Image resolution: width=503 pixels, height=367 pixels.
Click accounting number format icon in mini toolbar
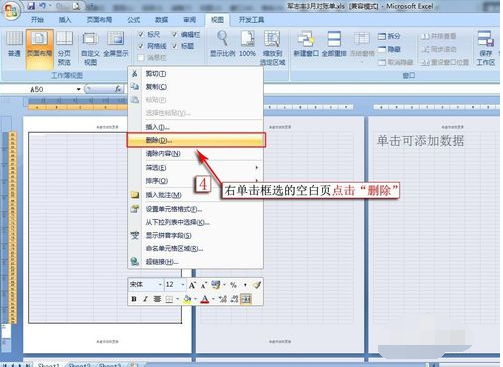[x=216, y=285]
